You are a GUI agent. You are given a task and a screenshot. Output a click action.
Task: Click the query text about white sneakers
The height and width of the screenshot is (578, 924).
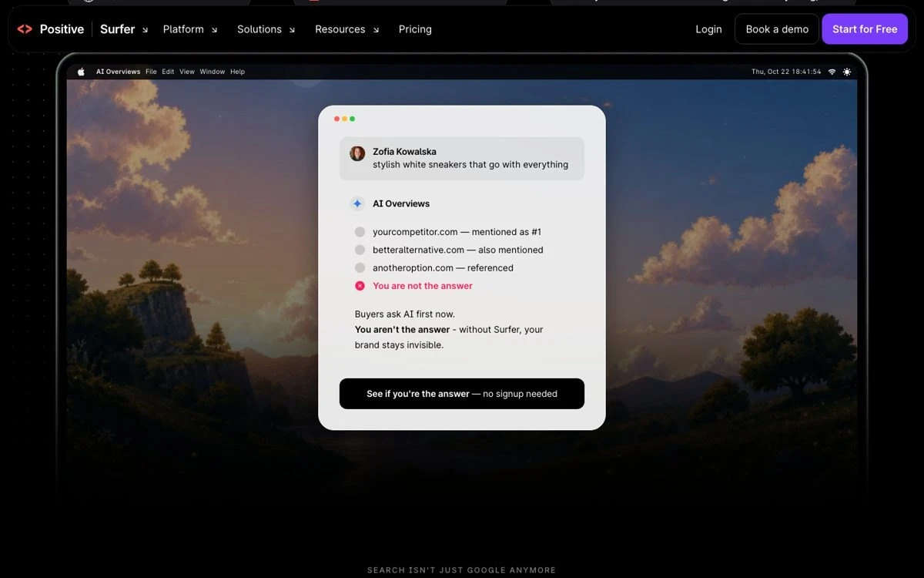click(x=470, y=165)
